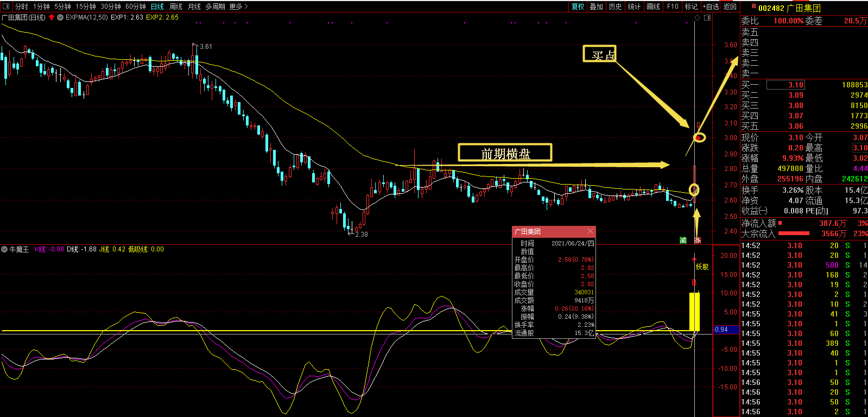
Task: Expand the 更多 periods menu
Action: tap(238, 7)
